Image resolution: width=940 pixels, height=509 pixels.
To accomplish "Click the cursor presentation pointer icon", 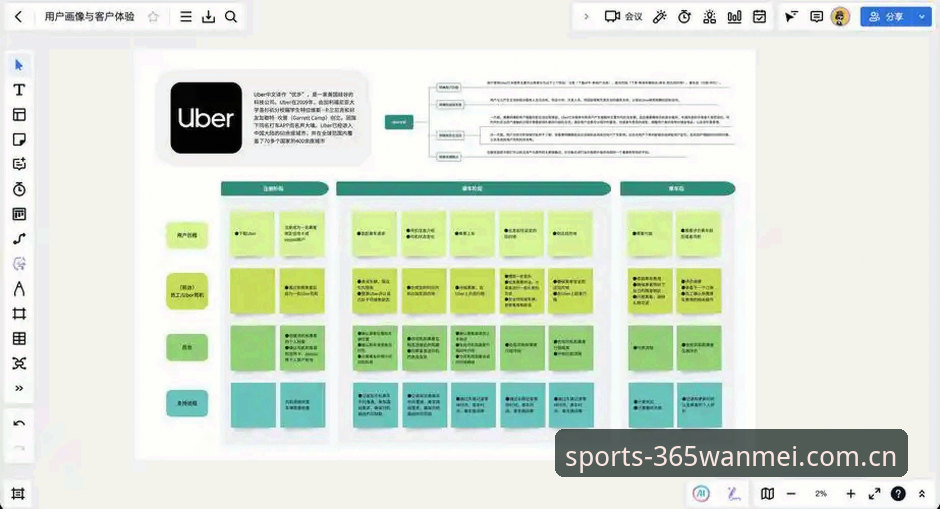I will [x=791, y=17].
